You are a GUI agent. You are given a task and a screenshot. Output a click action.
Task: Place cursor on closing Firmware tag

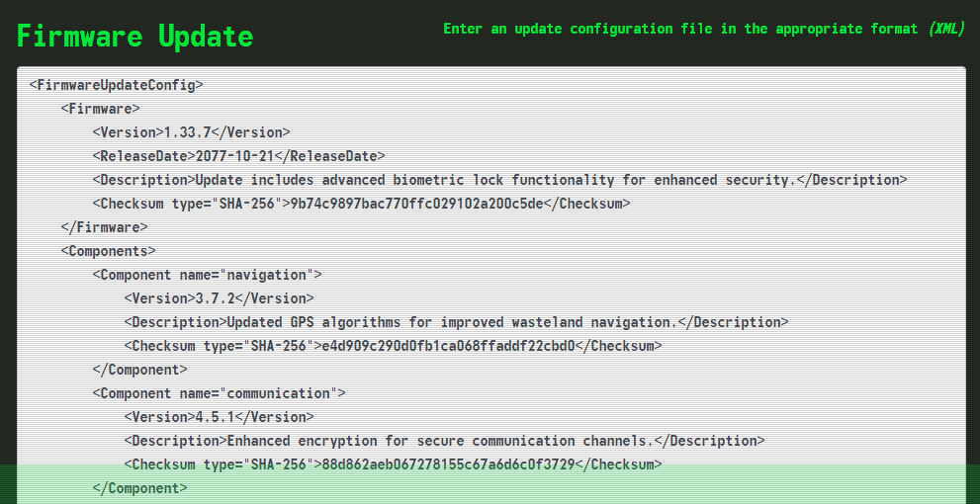click(x=105, y=227)
